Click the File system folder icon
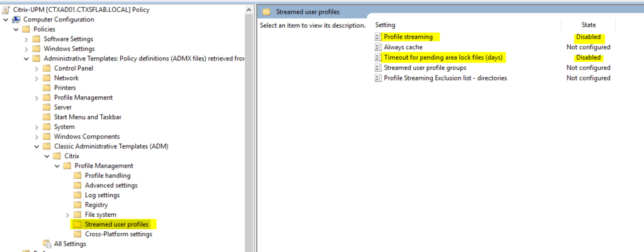644x252 pixels. (x=78, y=215)
